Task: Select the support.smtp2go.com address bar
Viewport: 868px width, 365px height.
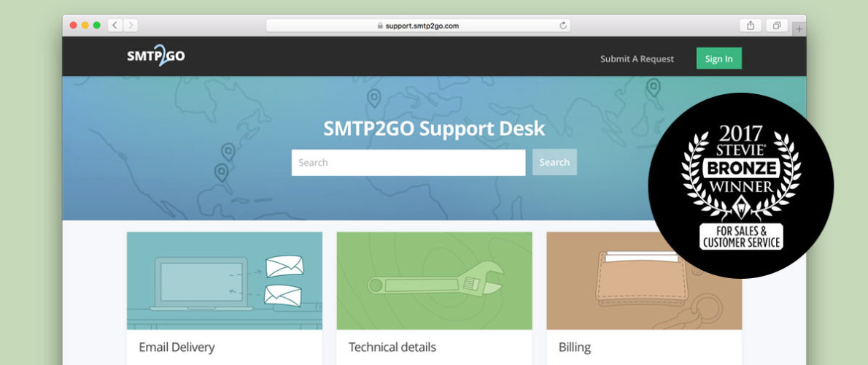Action: [x=418, y=26]
